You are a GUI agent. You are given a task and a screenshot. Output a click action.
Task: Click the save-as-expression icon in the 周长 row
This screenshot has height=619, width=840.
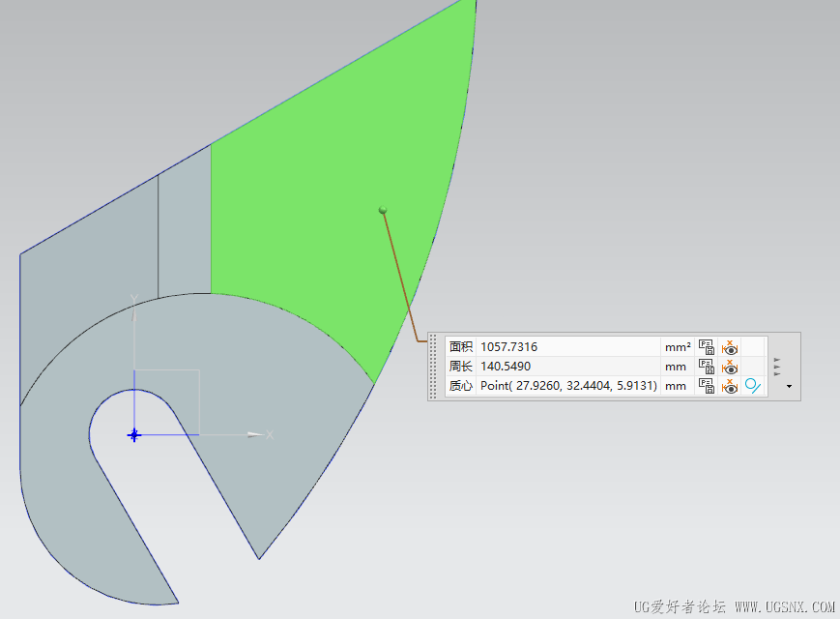tap(707, 367)
